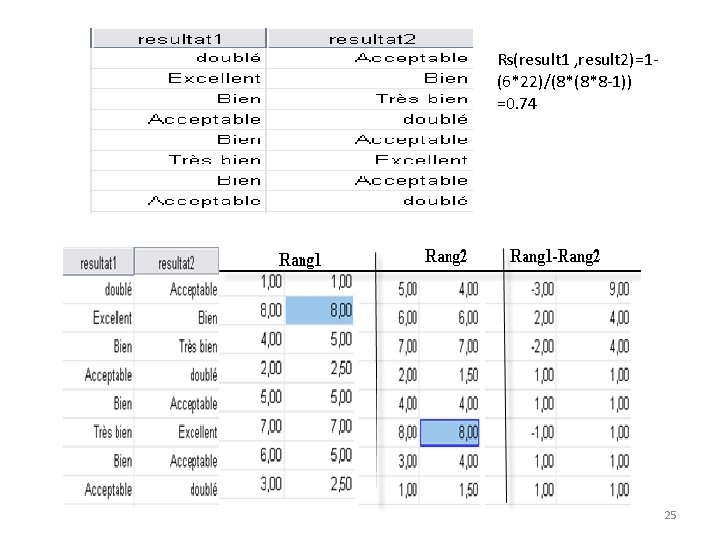Click 2,00 in Rang1's first column
720x540 pixels.
point(271,368)
